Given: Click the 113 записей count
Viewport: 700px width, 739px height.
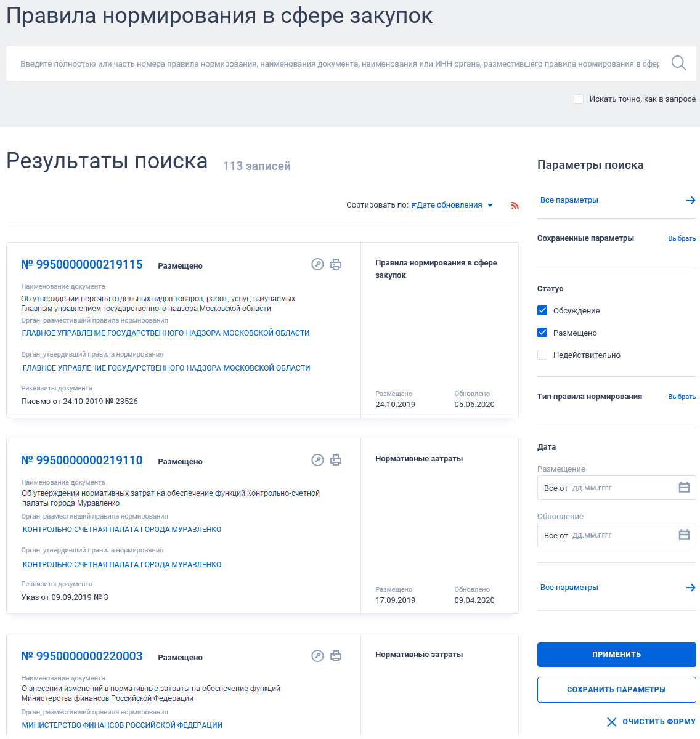Looking at the screenshot, I should [x=256, y=166].
